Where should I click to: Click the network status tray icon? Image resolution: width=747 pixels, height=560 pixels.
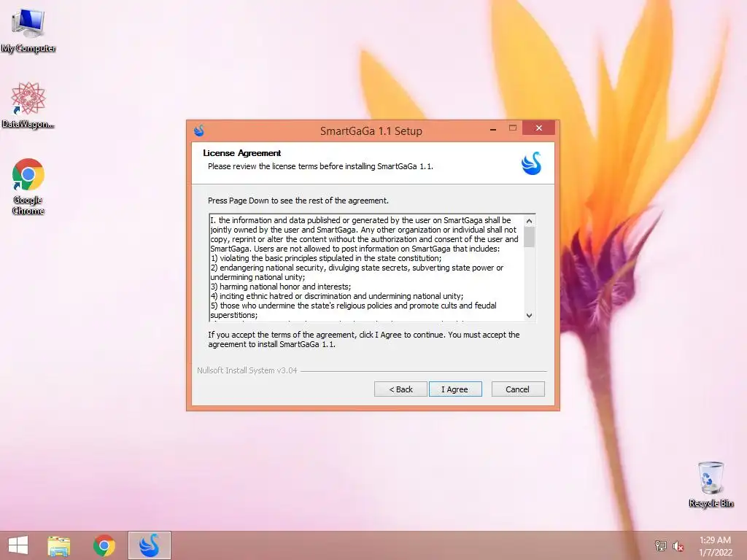(x=660, y=545)
